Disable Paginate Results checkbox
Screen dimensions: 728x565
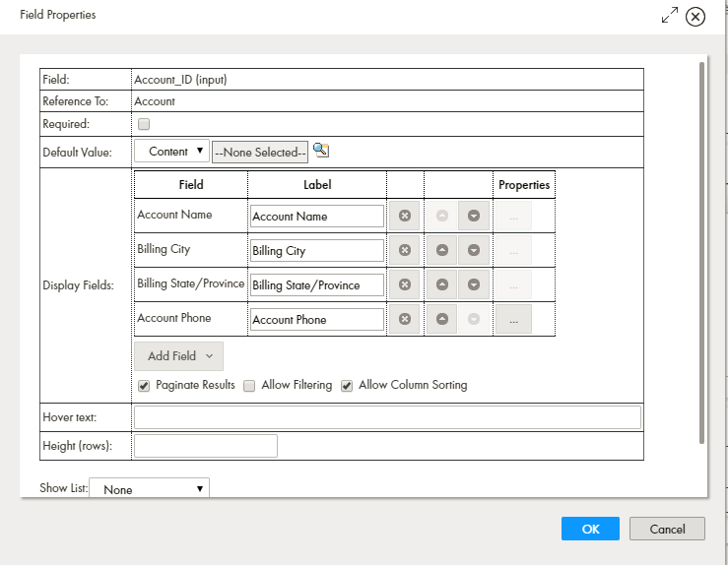click(x=144, y=386)
